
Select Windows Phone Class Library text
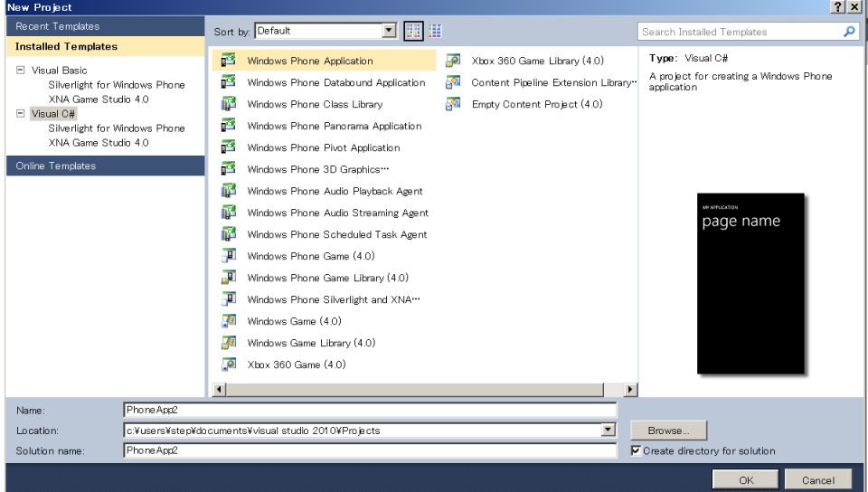315,105
